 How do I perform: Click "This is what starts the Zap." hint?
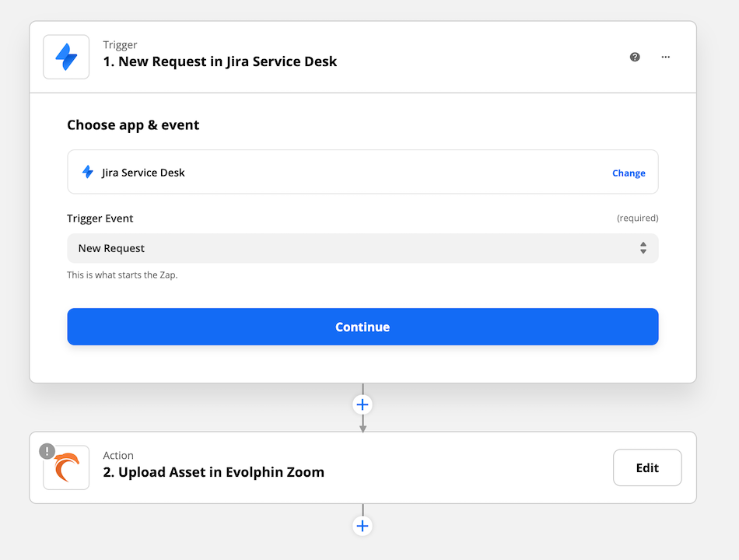(x=122, y=275)
